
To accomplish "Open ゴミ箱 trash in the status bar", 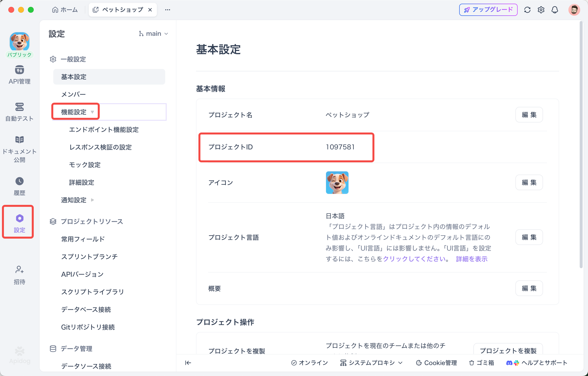I will (481, 363).
